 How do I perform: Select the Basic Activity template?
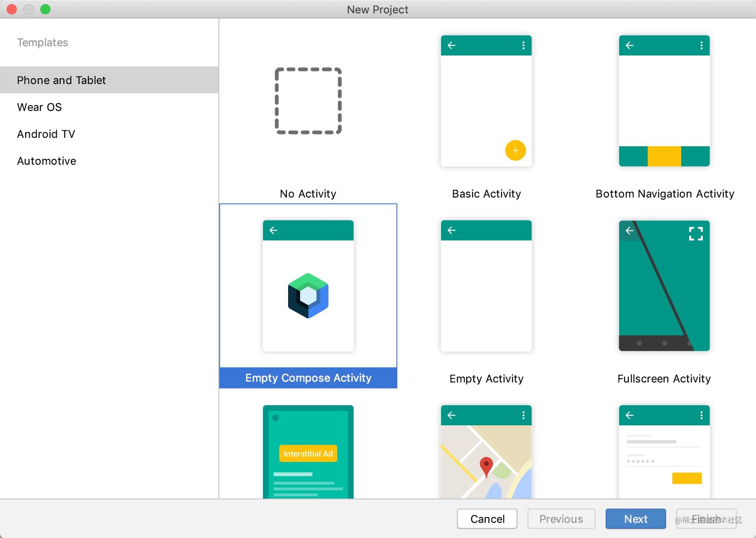coord(486,103)
